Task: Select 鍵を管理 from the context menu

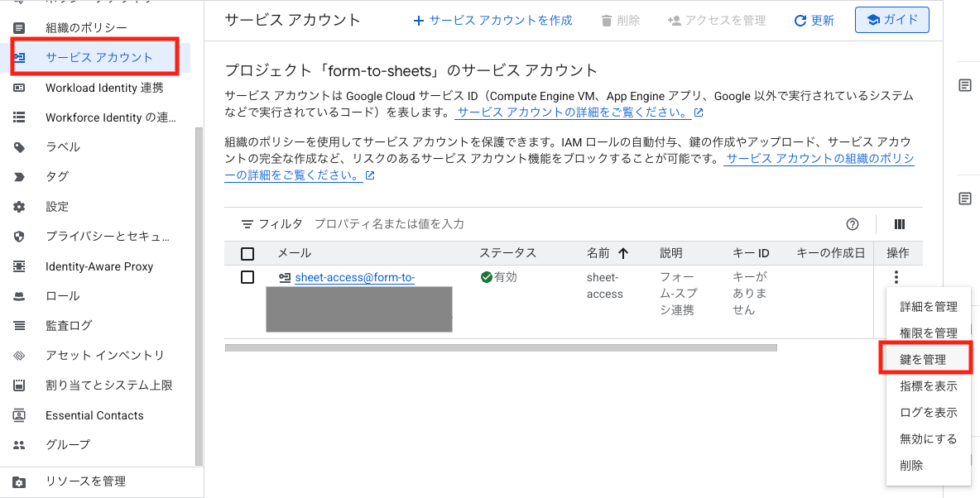Action: (923, 360)
